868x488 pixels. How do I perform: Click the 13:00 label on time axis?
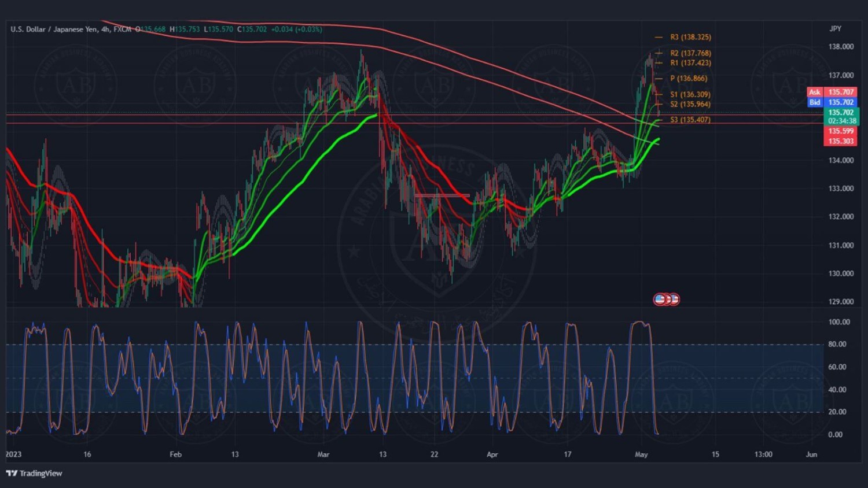[x=763, y=454]
